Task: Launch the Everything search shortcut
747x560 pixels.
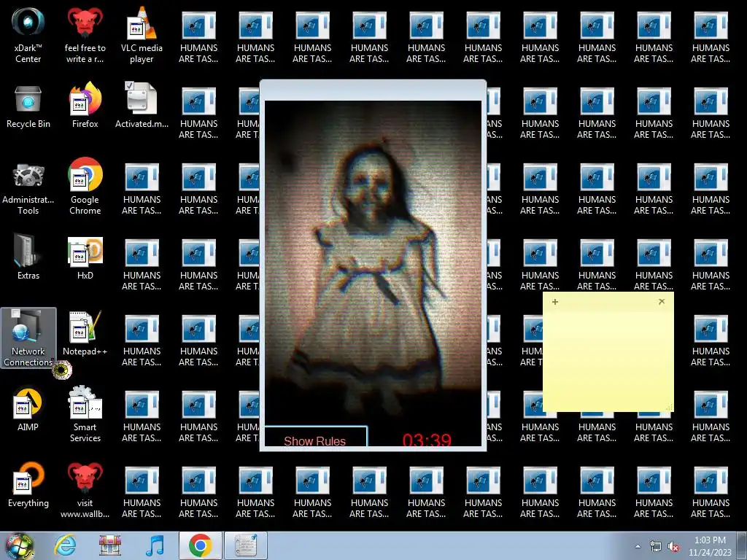Action: click(28, 485)
